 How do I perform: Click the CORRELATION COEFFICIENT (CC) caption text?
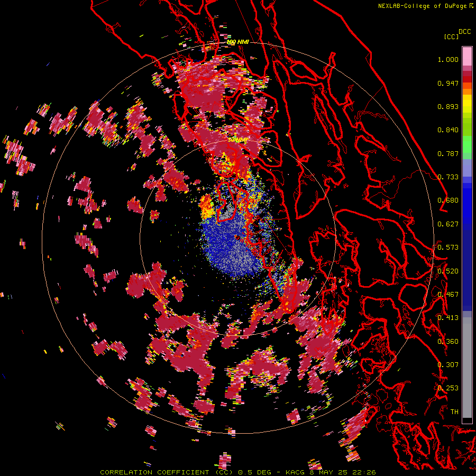pos(167,472)
